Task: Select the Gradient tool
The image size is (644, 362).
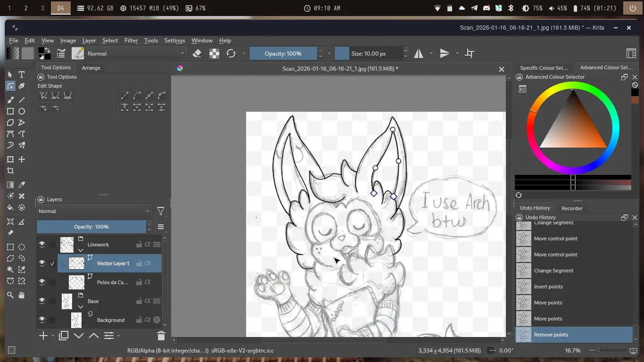Action: 10,185
